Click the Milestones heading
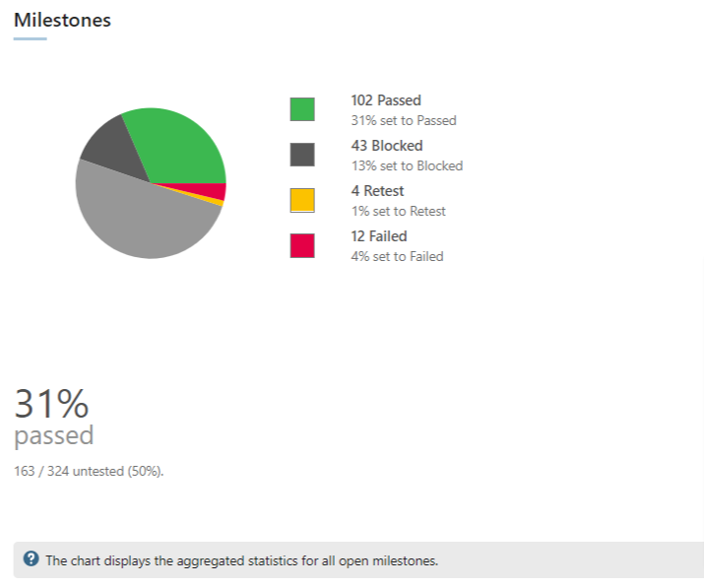Image resolution: width=704 pixels, height=588 pixels. tap(62, 21)
